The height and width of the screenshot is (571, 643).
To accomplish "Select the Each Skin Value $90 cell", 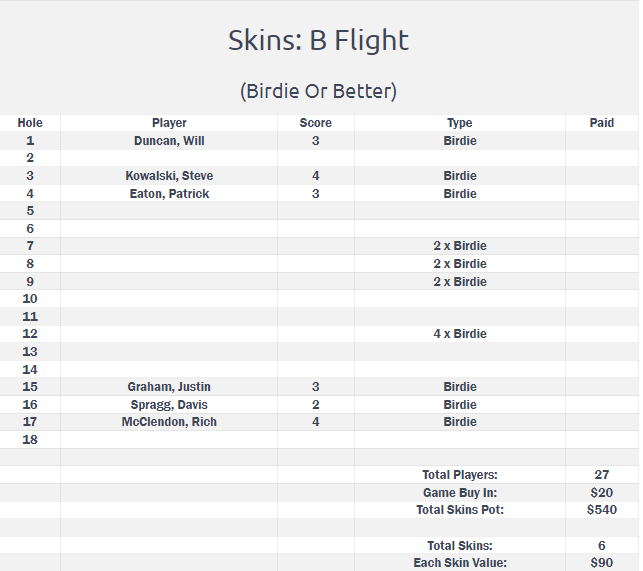I will (602, 562).
